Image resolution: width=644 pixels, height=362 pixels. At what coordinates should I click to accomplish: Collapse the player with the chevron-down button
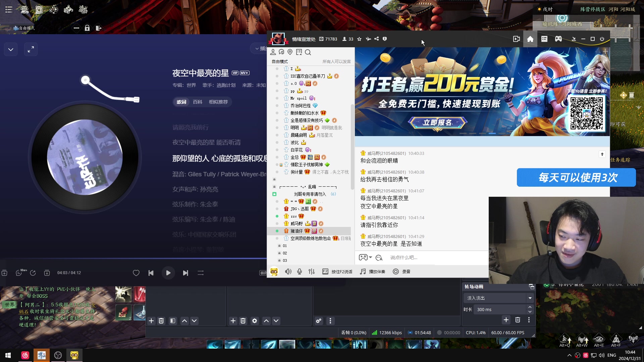11,50
